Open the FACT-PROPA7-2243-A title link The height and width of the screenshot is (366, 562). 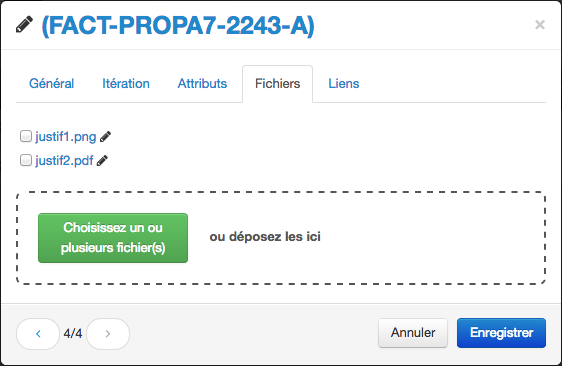click(x=178, y=25)
